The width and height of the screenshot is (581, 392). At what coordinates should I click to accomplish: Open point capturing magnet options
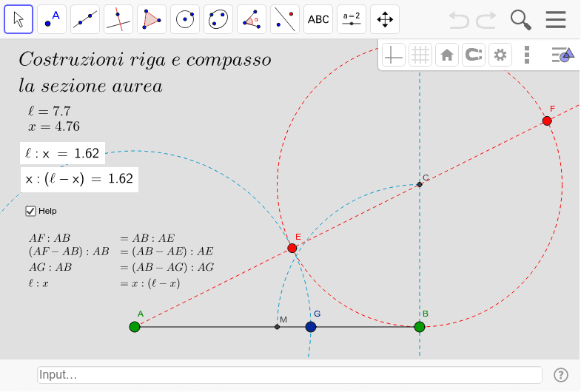click(x=474, y=55)
